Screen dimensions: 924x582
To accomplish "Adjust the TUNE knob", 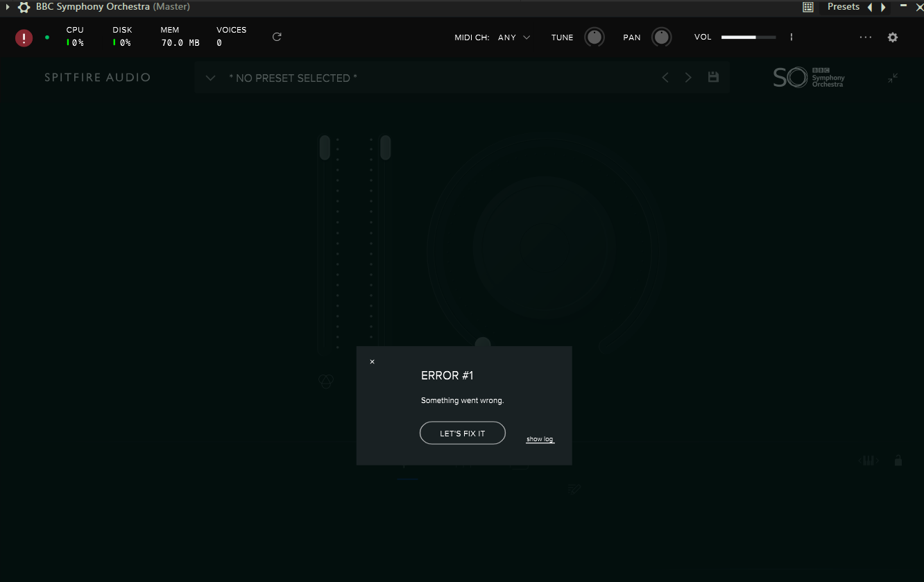I will 594,37.
